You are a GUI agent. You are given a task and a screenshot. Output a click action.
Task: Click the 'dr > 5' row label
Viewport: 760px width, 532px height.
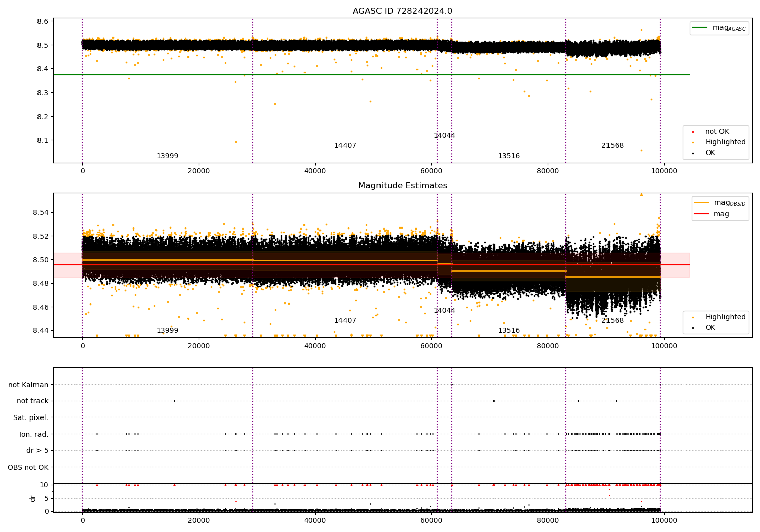click(x=37, y=451)
